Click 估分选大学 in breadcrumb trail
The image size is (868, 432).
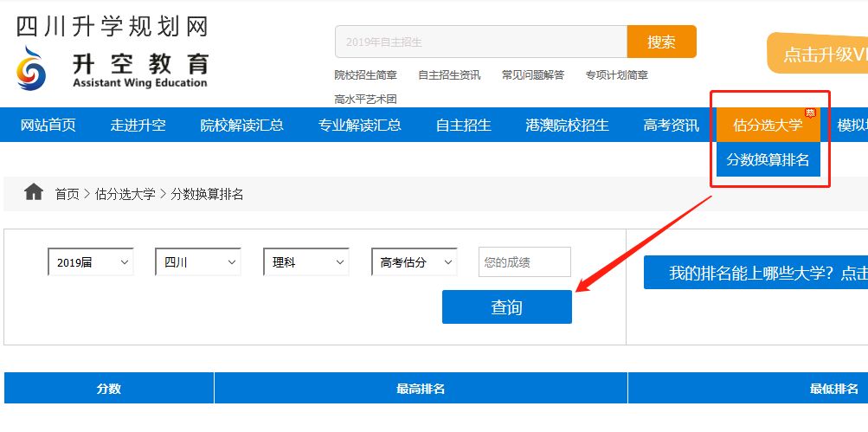[x=125, y=194]
